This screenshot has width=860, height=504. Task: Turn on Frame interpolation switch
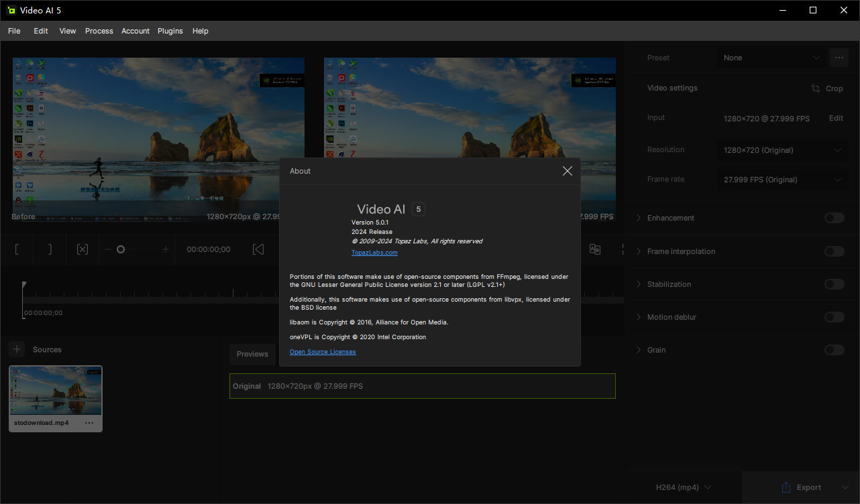point(834,251)
